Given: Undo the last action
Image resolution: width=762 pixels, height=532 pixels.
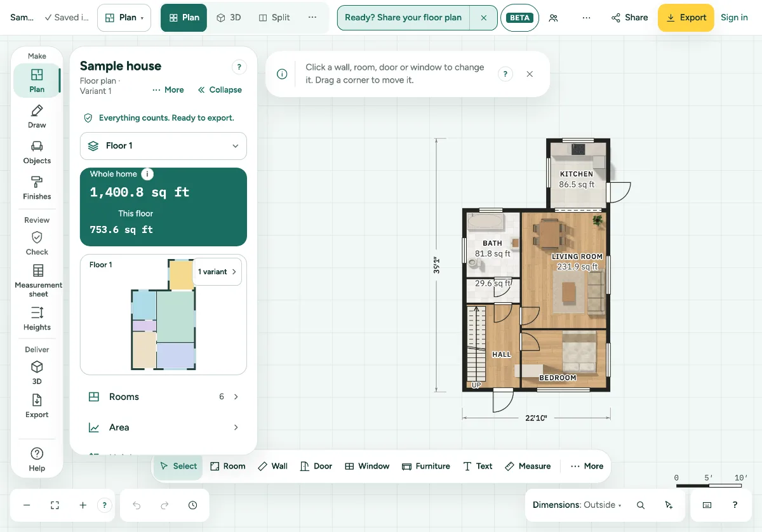Looking at the screenshot, I should tap(137, 505).
